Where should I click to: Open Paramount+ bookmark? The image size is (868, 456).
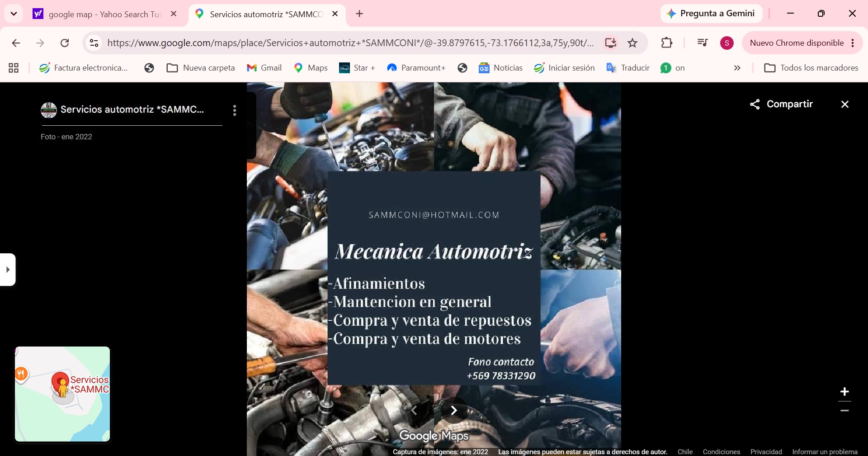pyautogui.click(x=416, y=68)
